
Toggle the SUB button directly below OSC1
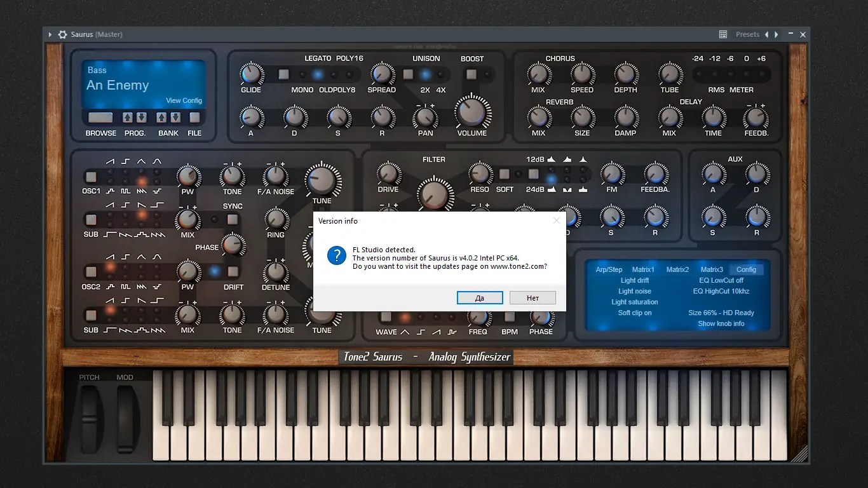pyautogui.click(x=91, y=220)
